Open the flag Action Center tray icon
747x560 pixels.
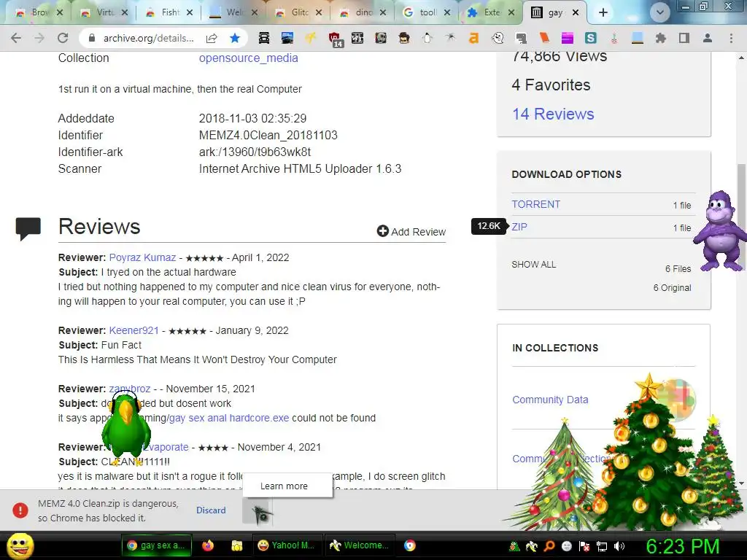584,546
